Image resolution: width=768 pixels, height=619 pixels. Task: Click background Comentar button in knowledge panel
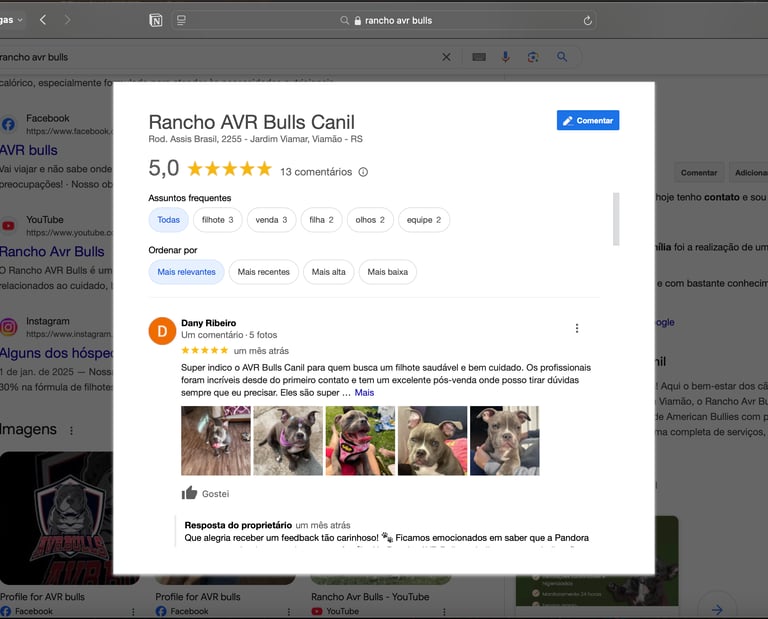(699, 172)
